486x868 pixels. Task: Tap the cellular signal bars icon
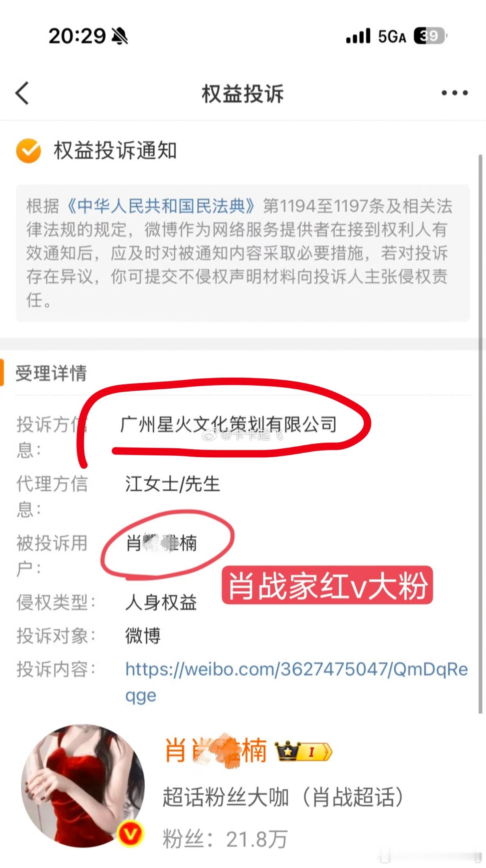click(x=358, y=36)
